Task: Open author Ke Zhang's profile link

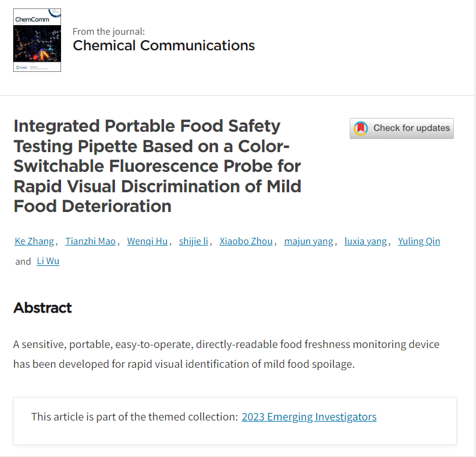Action: pyautogui.click(x=34, y=241)
